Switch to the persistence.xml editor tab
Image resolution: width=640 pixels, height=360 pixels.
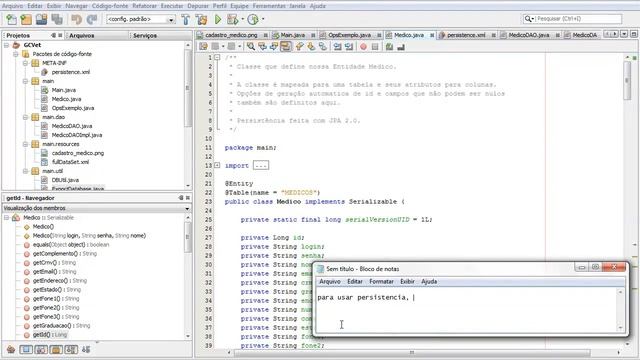[x=466, y=35]
